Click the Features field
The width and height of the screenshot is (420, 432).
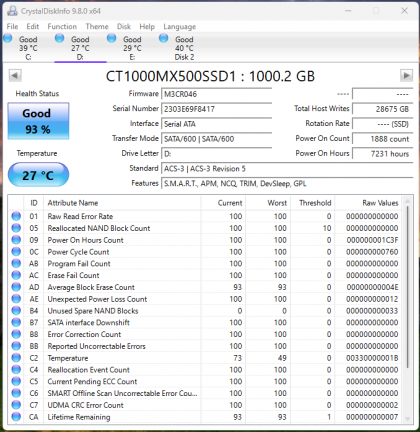[287, 184]
